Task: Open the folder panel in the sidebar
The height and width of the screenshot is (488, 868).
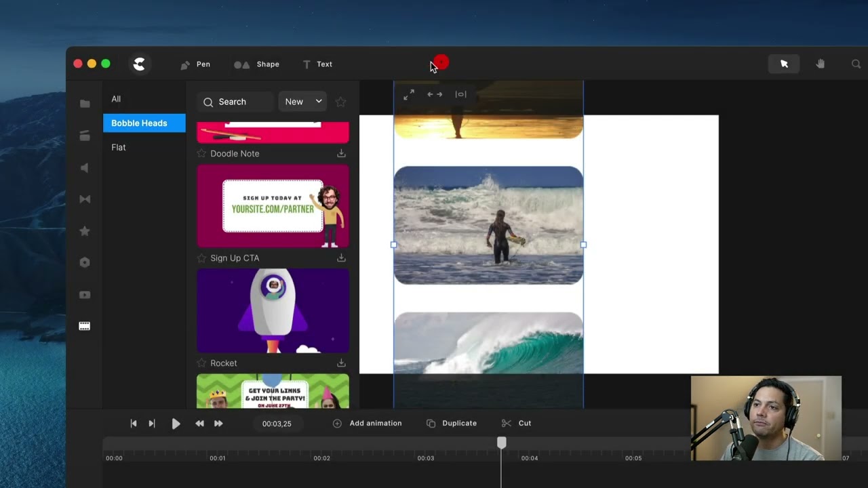Action: [85, 104]
